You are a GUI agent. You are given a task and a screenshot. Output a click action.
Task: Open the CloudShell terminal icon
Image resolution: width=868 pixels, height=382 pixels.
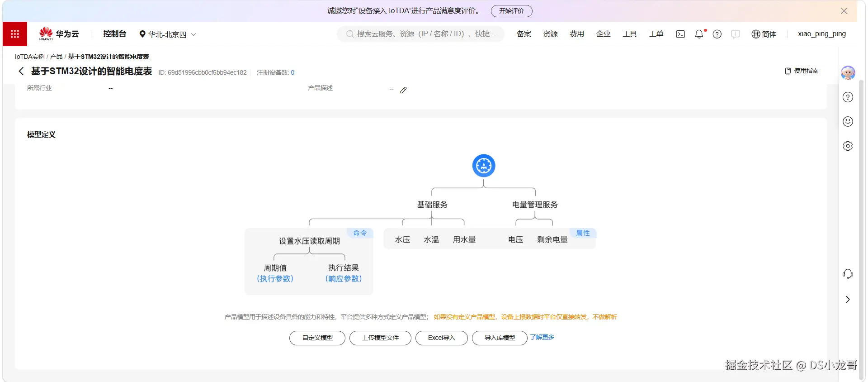pos(680,34)
